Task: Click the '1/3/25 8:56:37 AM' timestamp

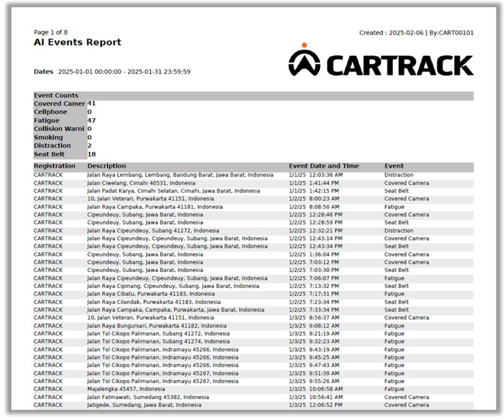Action: [314, 318]
